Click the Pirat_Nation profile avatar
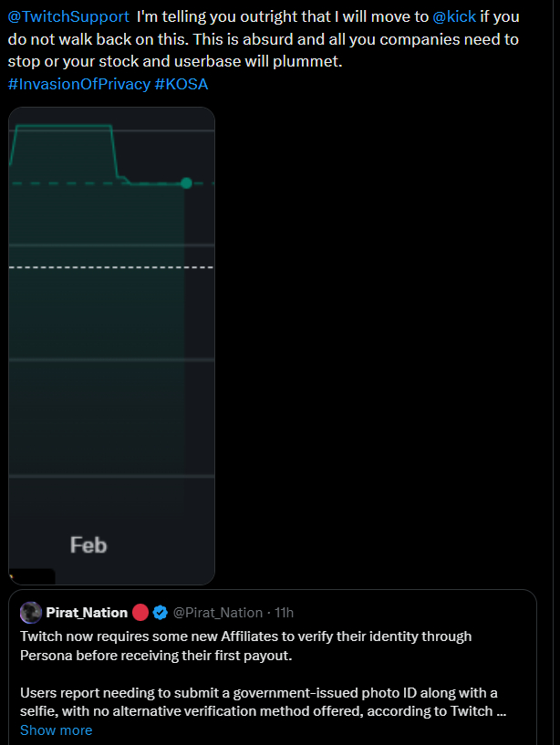 (x=31, y=613)
